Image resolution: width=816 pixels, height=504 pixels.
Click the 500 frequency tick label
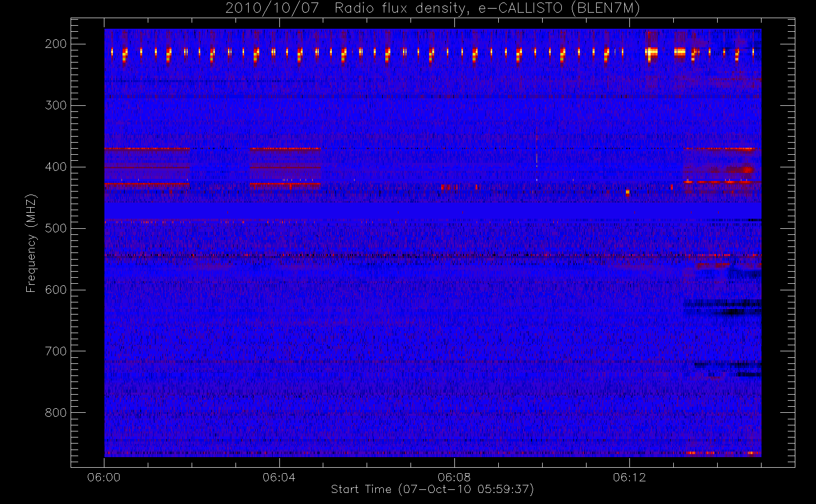56,228
